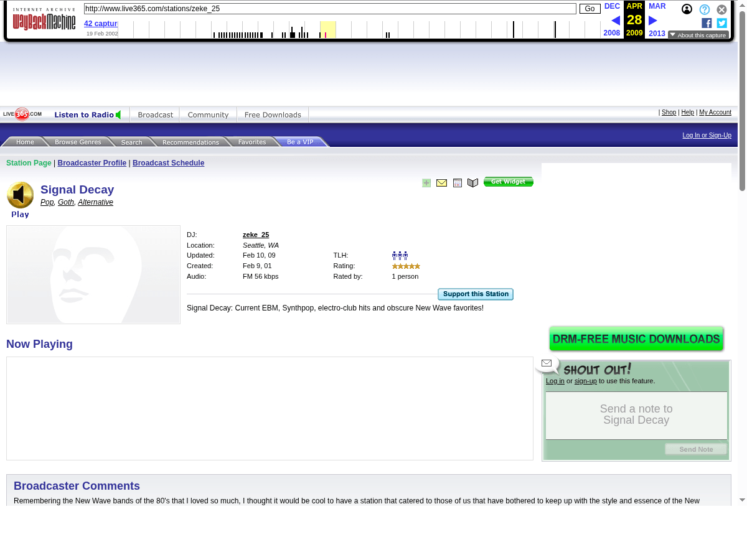Select the Station Page label
Image resolution: width=747 pixels, height=560 pixels.
[x=29, y=163]
